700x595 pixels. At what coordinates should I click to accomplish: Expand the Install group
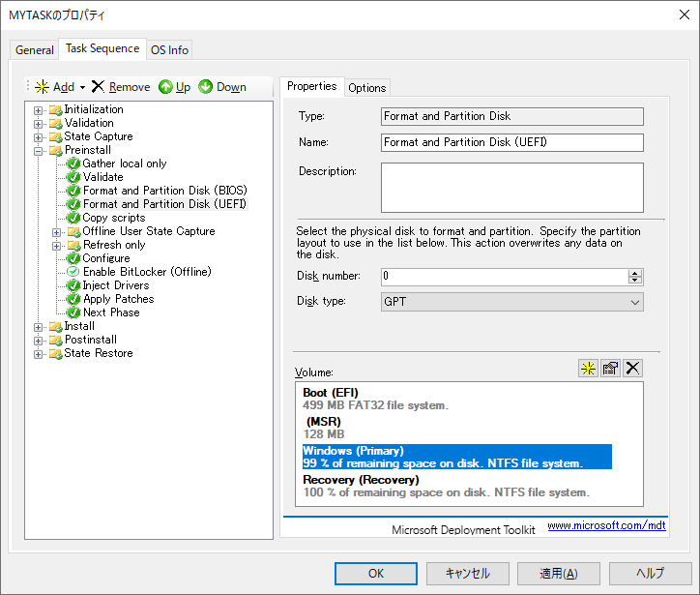pos(39,327)
